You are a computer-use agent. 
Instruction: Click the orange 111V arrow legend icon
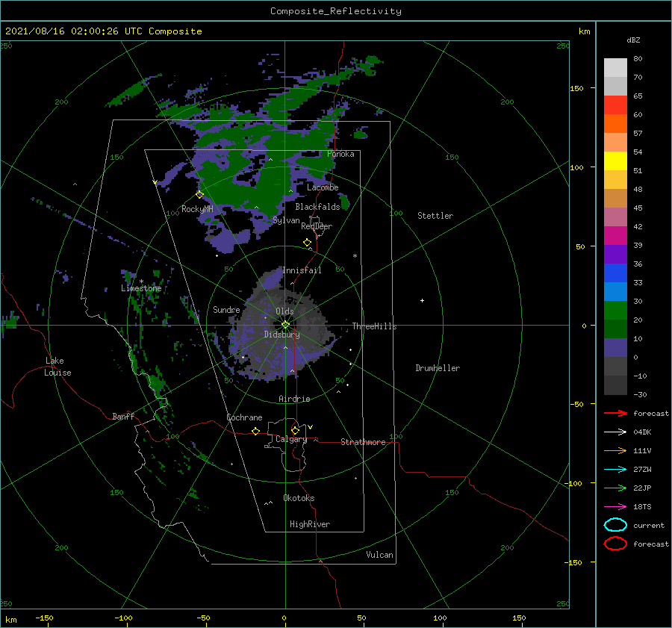coord(615,450)
